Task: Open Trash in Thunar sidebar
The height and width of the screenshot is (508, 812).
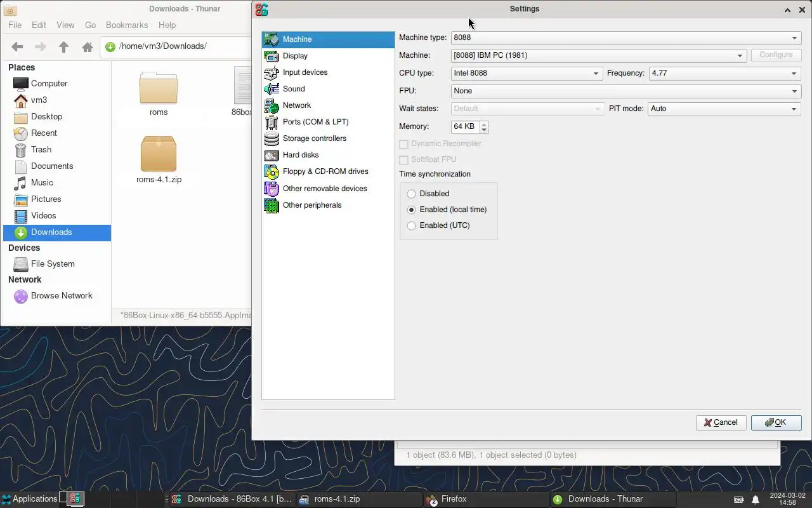Action: pyautogui.click(x=57, y=149)
